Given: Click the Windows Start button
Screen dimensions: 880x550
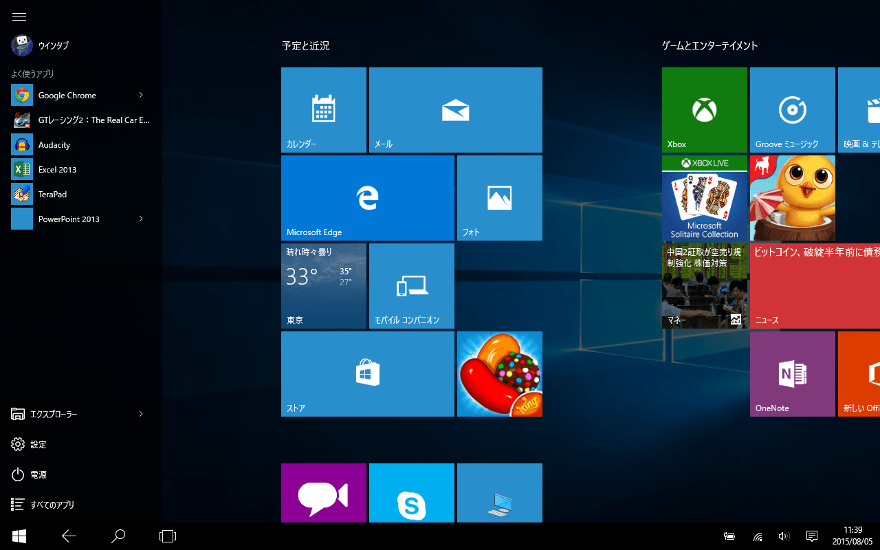Looking at the screenshot, I should click(x=19, y=536).
